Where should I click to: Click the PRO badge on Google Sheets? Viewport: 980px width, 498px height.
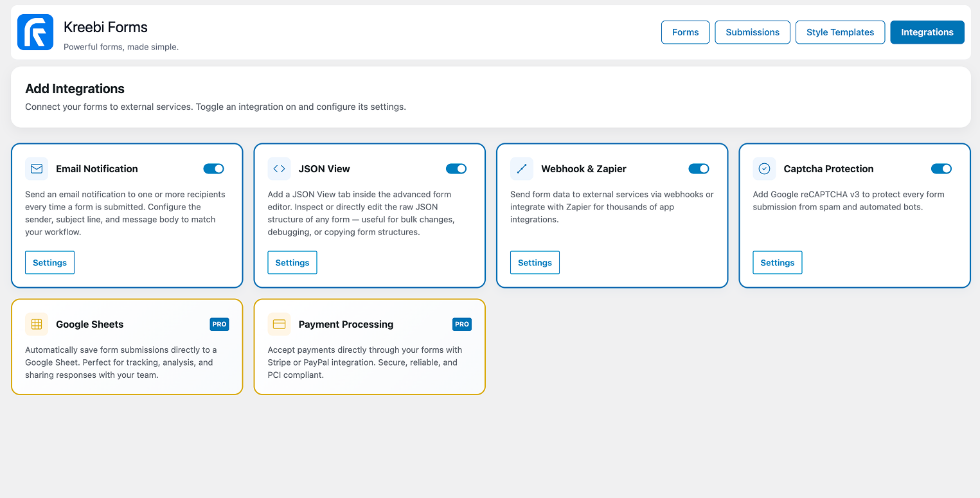(219, 324)
